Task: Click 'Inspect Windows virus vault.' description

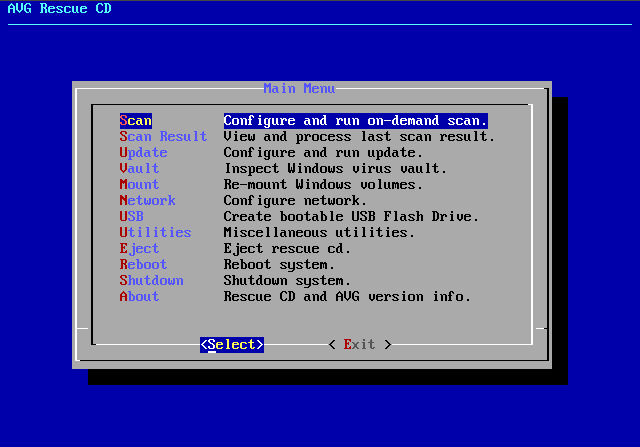Action: pos(335,169)
